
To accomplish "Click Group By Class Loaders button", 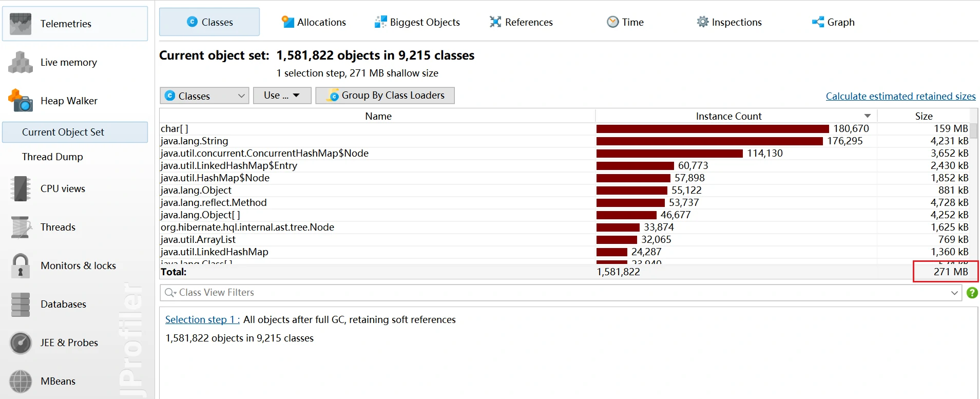I will click(x=385, y=96).
